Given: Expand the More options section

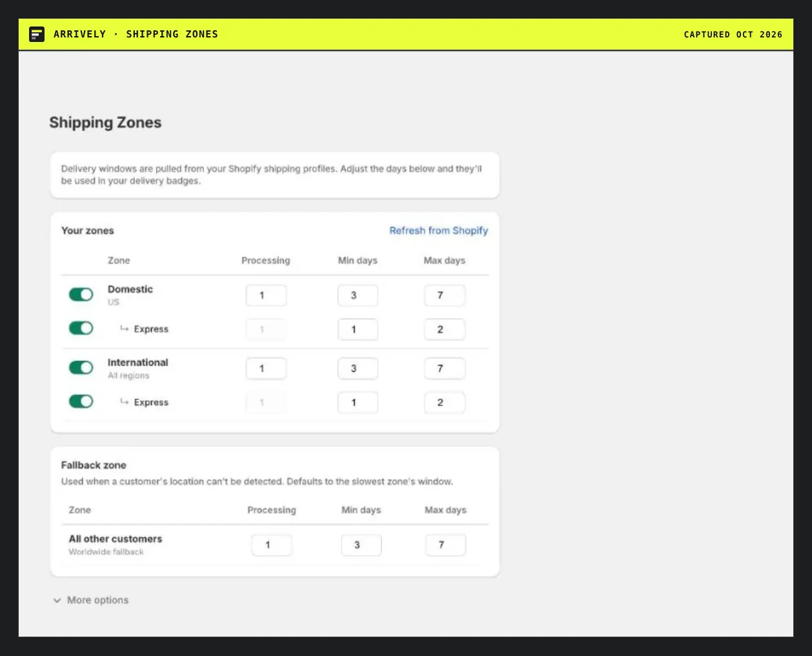Looking at the screenshot, I should pyautogui.click(x=91, y=600).
